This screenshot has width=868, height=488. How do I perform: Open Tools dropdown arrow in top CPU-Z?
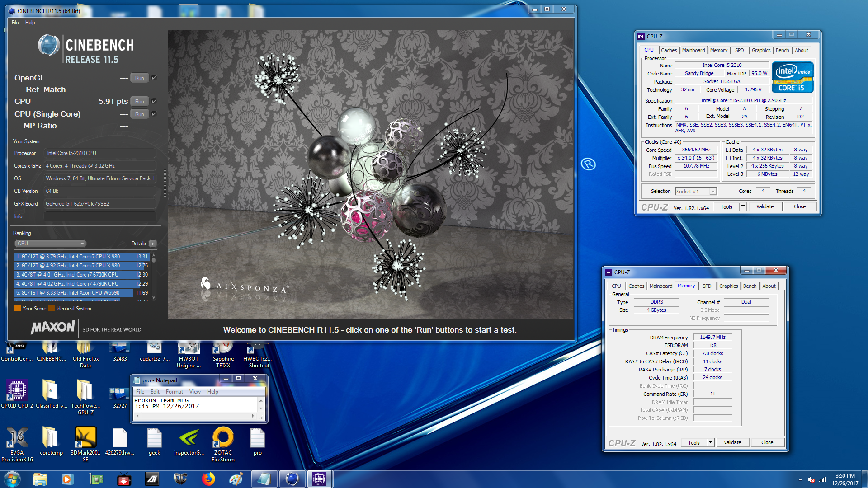click(x=742, y=206)
